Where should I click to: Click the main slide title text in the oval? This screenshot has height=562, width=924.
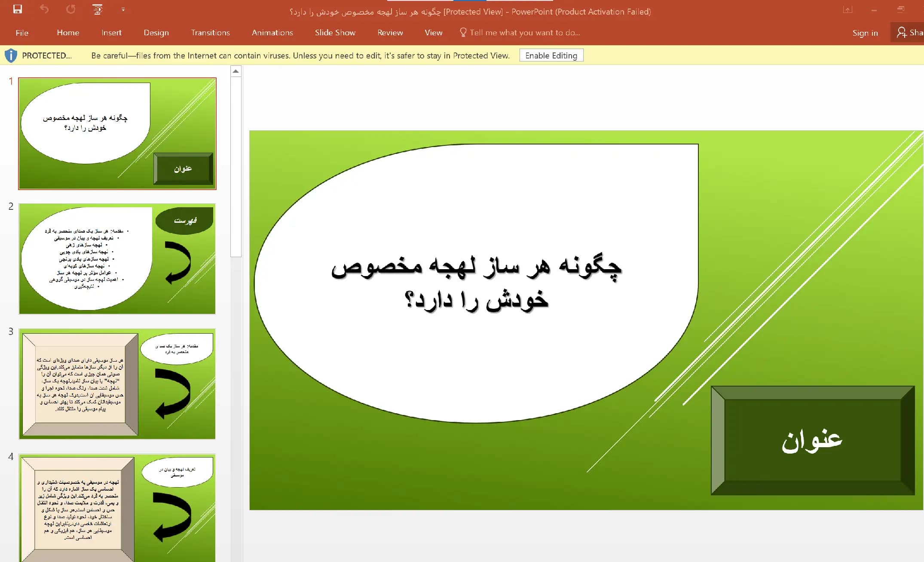click(x=476, y=283)
